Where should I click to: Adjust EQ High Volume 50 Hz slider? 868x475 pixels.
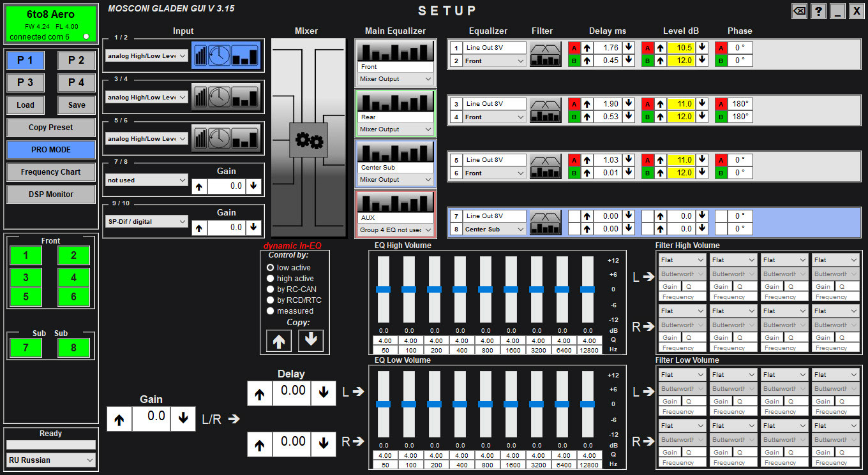(x=383, y=289)
